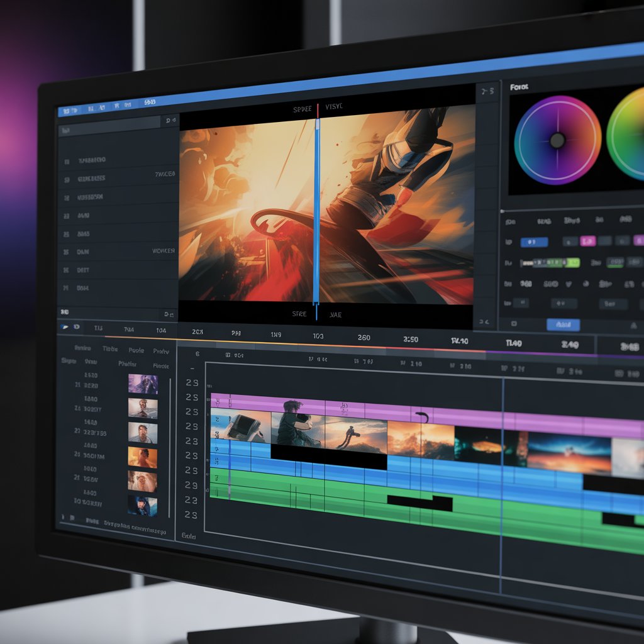Click the icon at bottom-right of the preview viewer
This screenshot has height=644, width=644.
coord(483,321)
